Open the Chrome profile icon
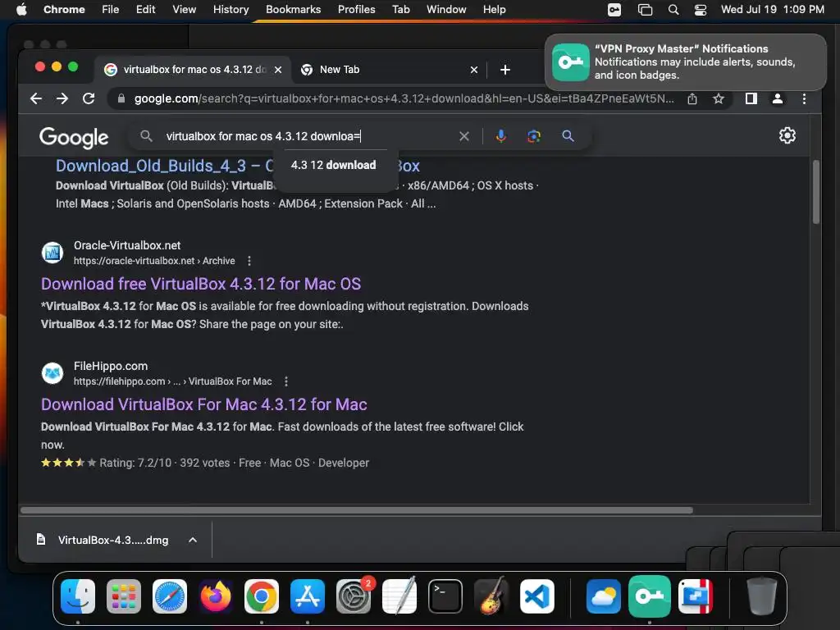The width and height of the screenshot is (840, 630). coord(778,98)
